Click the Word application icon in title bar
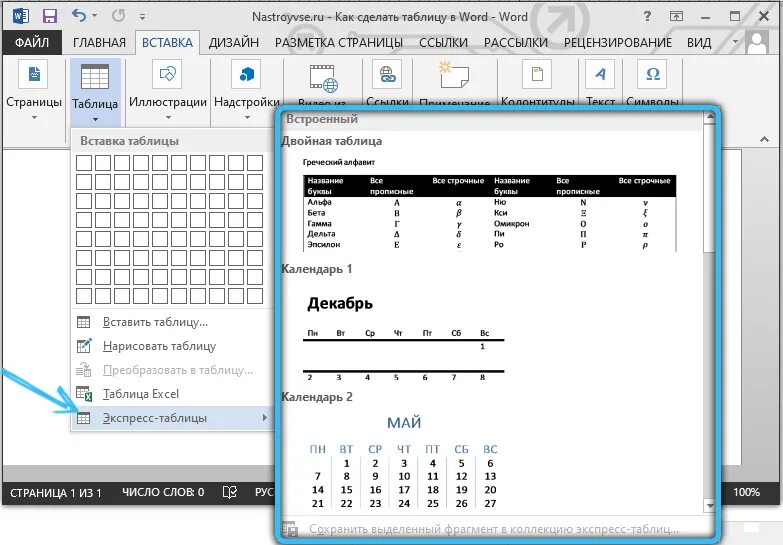 tap(20, 16)
